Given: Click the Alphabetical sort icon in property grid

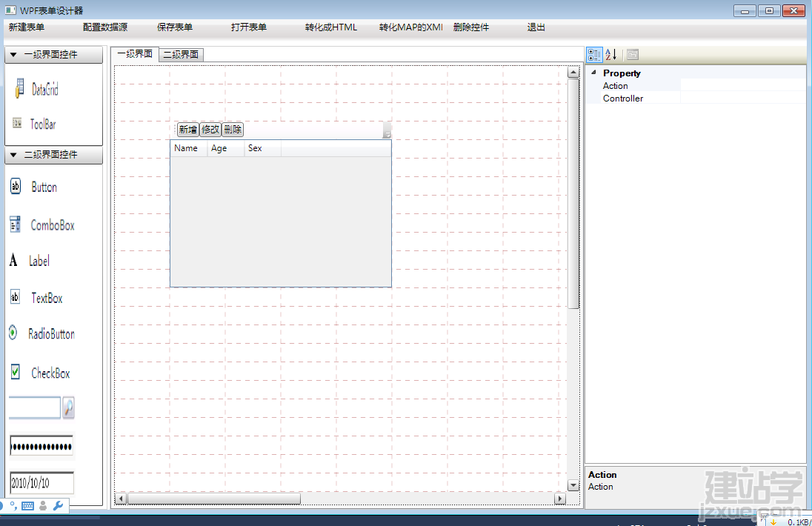Looking at the screenshot, I should pyautogui.click(x=611, y=54).
